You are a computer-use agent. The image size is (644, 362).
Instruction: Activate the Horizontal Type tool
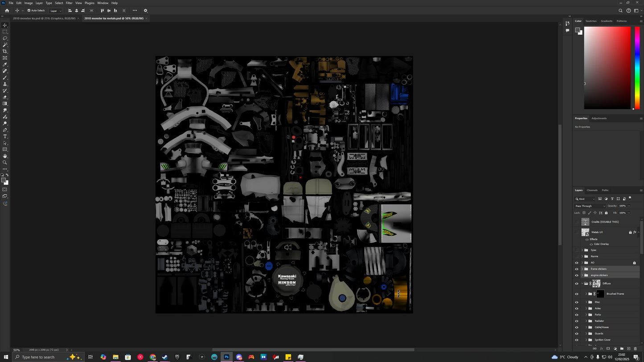[x=5, y=136]
